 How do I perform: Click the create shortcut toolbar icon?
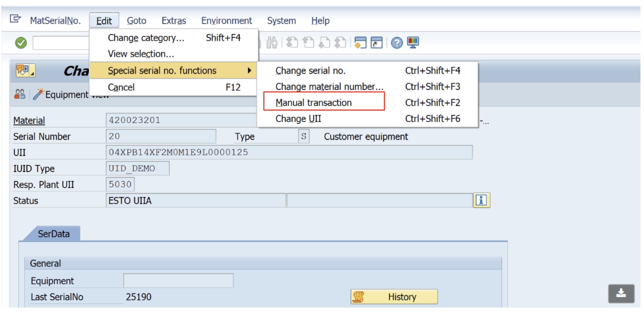(376, 43)
